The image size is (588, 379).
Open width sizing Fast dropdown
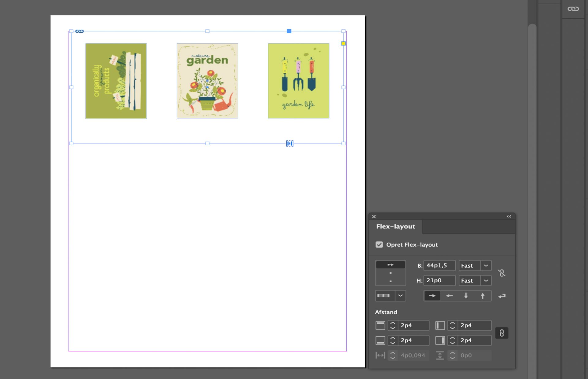(x=486, y=266)
